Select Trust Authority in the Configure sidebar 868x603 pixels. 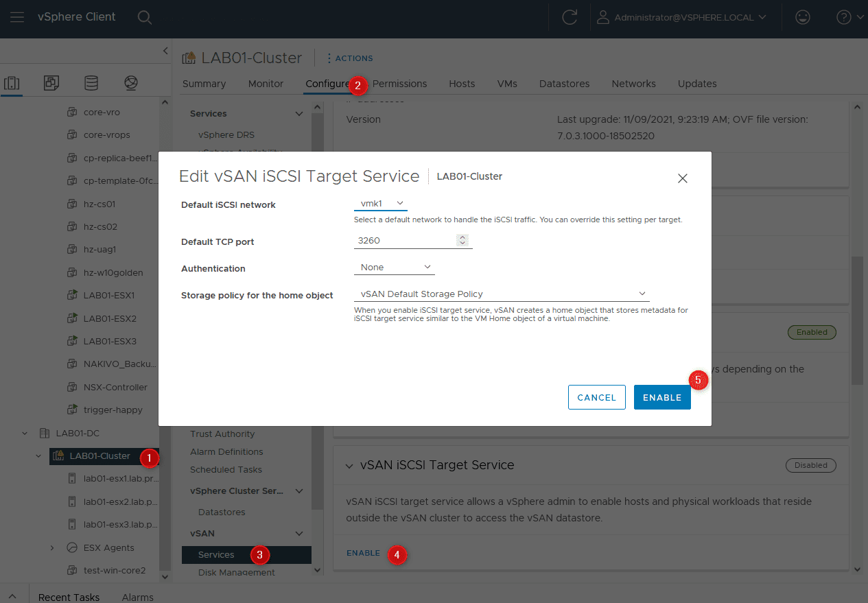[x=222, y=434]
